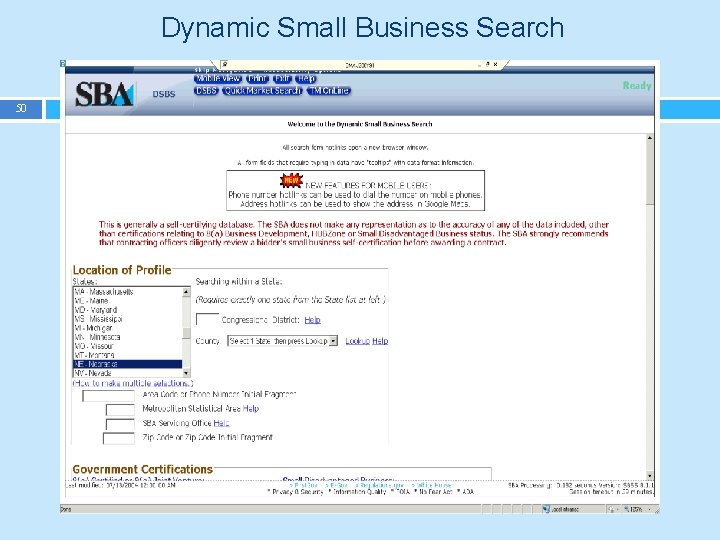Image resolution: width=720 pixels, height=540 pixels.
Task: Open the County dropdown
Action: click(282, 341)
